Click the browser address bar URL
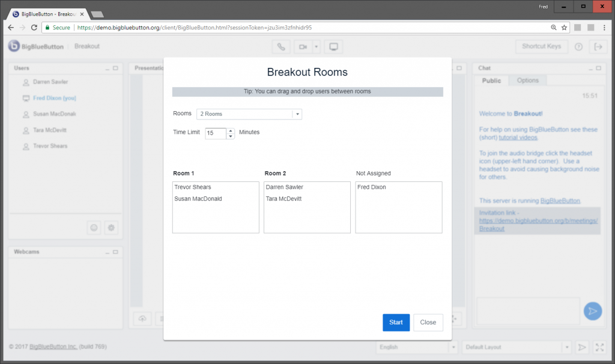The width and height of the screenshot is (615, 364). click(195, 28)
